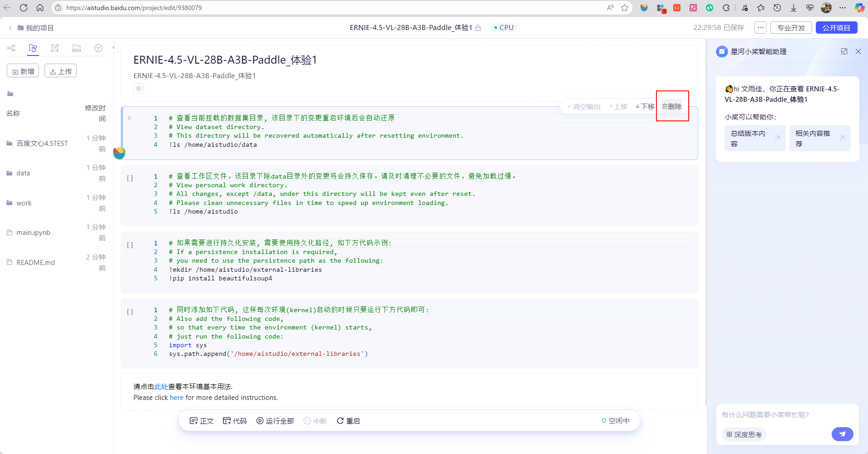Image resolution: width=868 pixels, height=454 pixels.
Task: Open the favorites list icon in browser toolbar
Action: tap(761, 8)
